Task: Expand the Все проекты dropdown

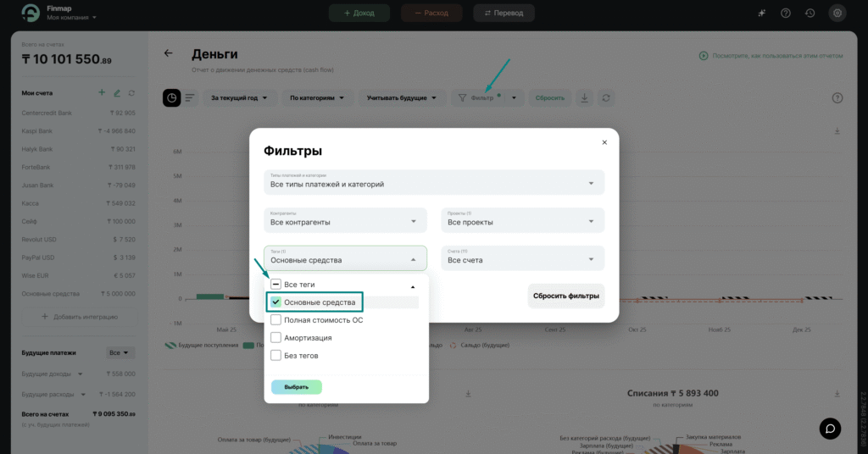Action: click(x=522, y=221)
